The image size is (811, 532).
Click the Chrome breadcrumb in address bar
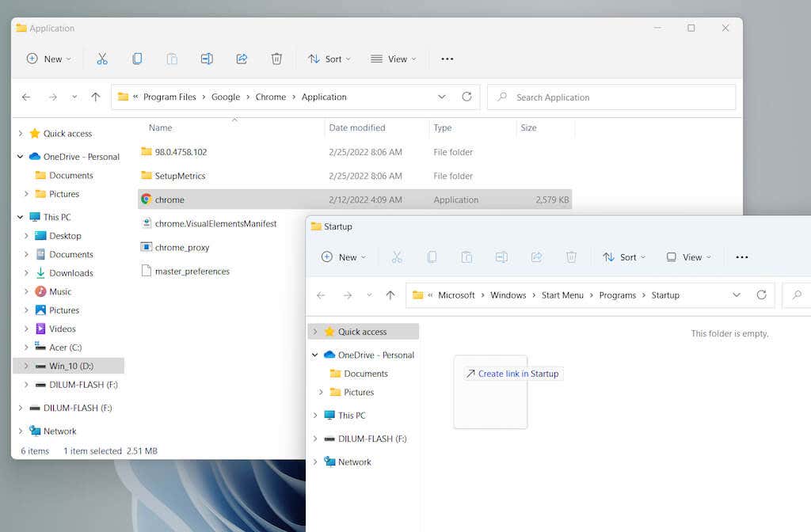[x=270, y=97]
